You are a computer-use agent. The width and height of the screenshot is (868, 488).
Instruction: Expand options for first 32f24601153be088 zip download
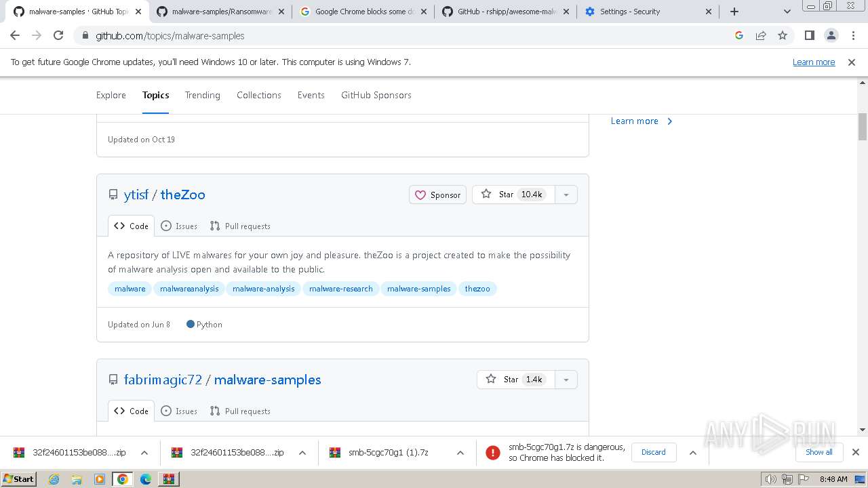click(144, 453)
